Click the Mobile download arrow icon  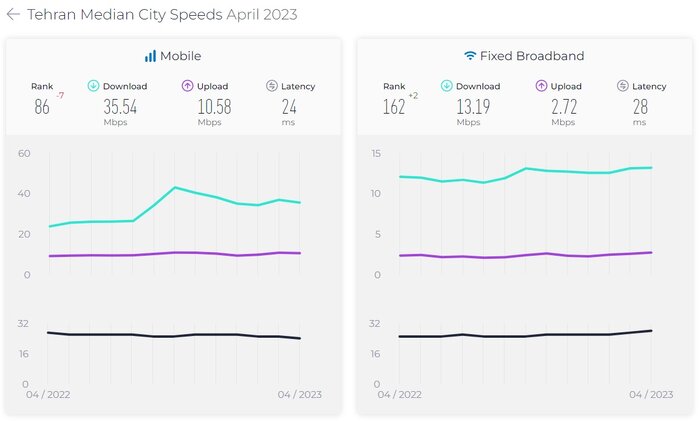tap(94, 86)
